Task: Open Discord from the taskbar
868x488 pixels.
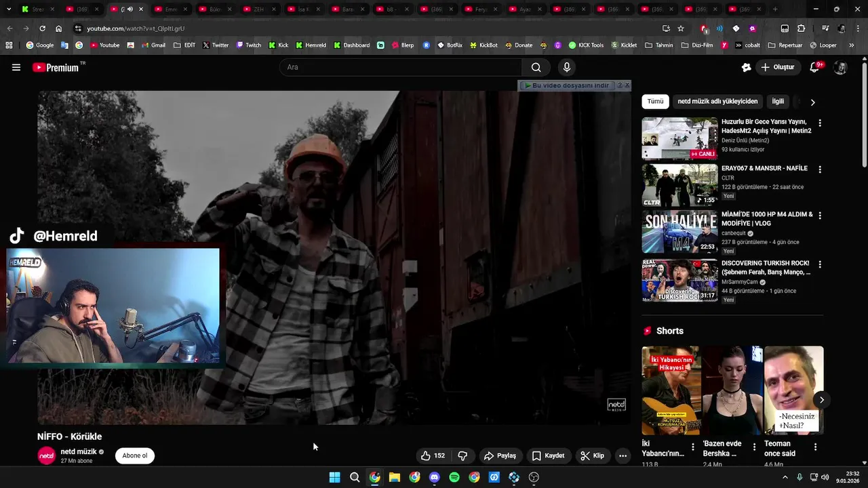Action: click(x=435, y=477)
